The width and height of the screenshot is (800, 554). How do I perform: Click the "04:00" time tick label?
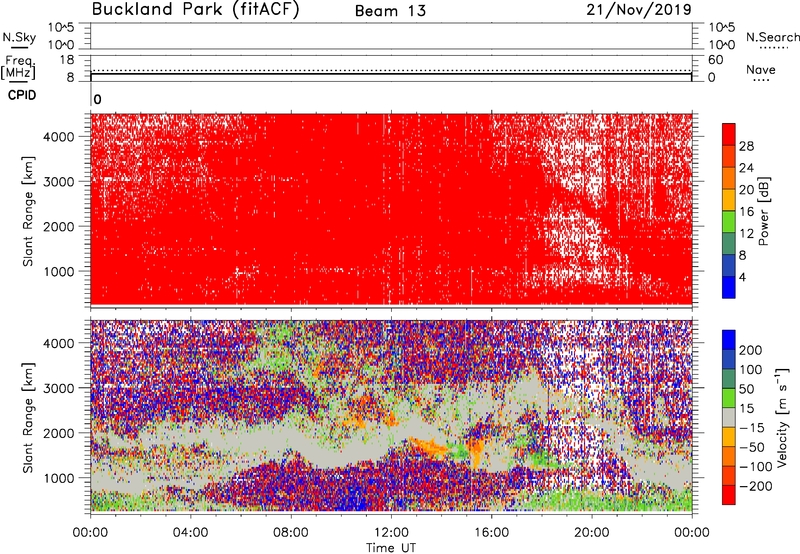pos(190,533)
